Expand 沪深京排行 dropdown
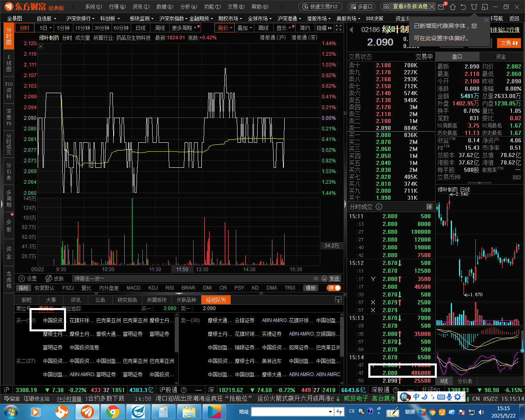Screen dimensions: 525x420 80,18
